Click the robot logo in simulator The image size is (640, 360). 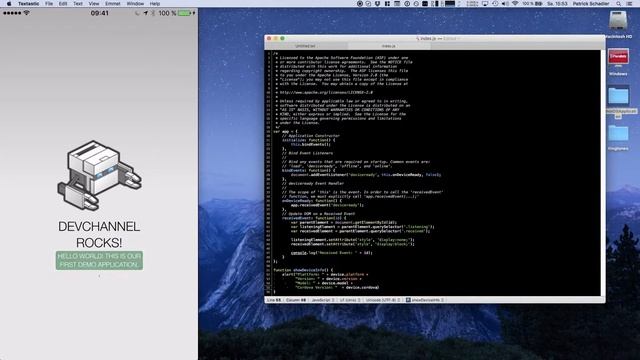99,176
